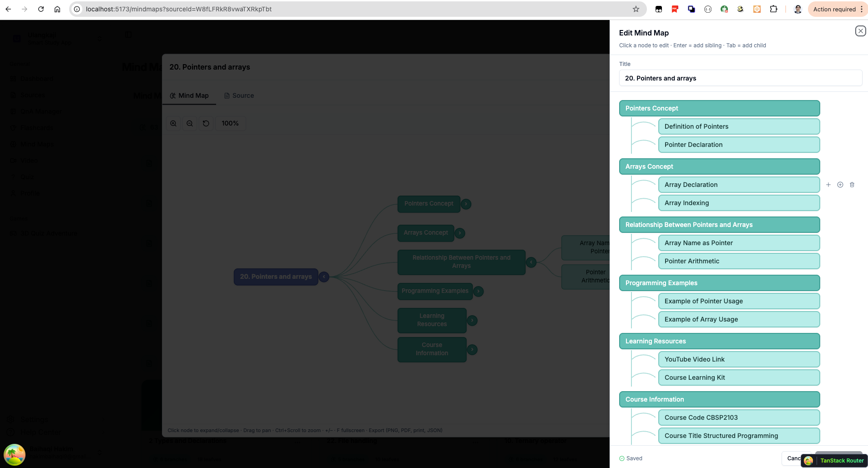
Task: Click the Action required browser button
Action: tap(834, 9)
